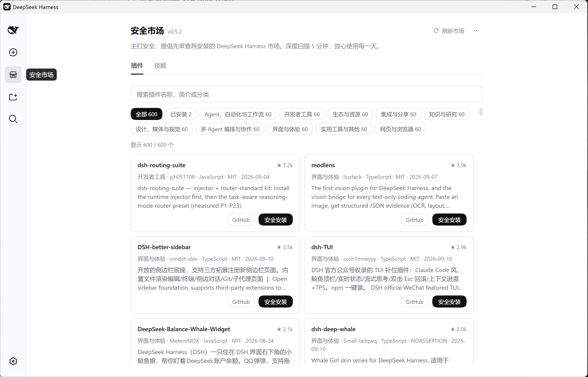Click the DSH-better-sidebar plugin title
588x377 pixels.
pyautogui.click(x=164, y=247)
